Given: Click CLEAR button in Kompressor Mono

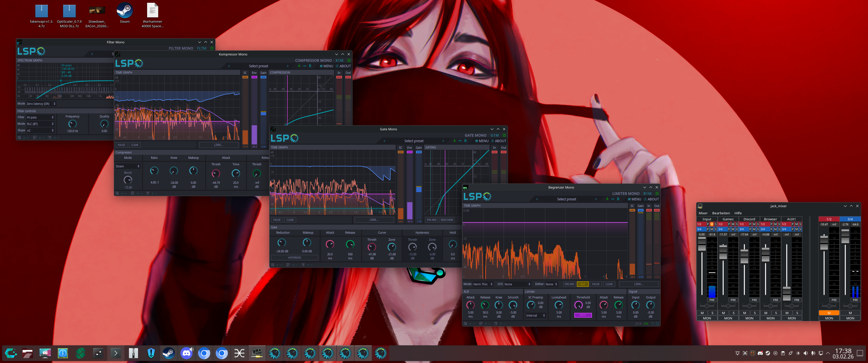Looking at the screenshot, I should (x=134, y=145).
